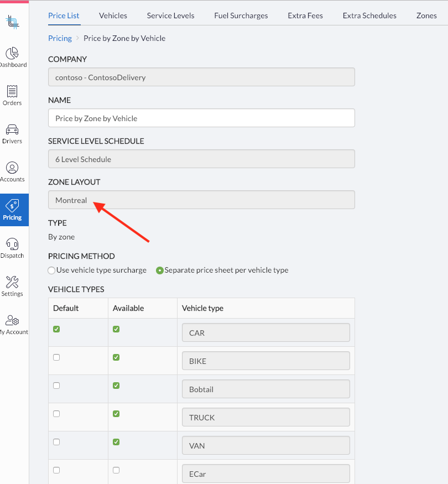This screenshot has width=448, height=484.
Task: Open the Service Level Schedule field
Action: (201, 159)
